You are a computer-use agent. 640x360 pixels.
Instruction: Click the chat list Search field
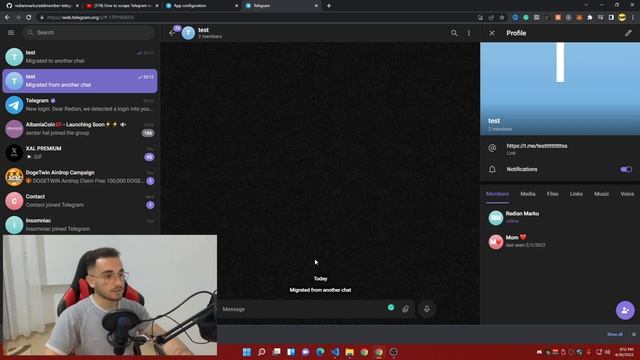point(89,33)
